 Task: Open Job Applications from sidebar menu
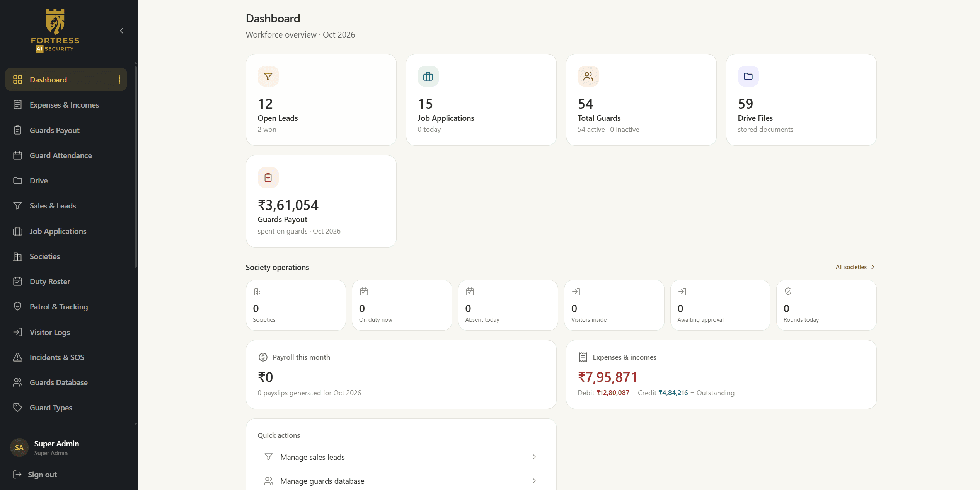pyautogui.click(x=66, y=231)
